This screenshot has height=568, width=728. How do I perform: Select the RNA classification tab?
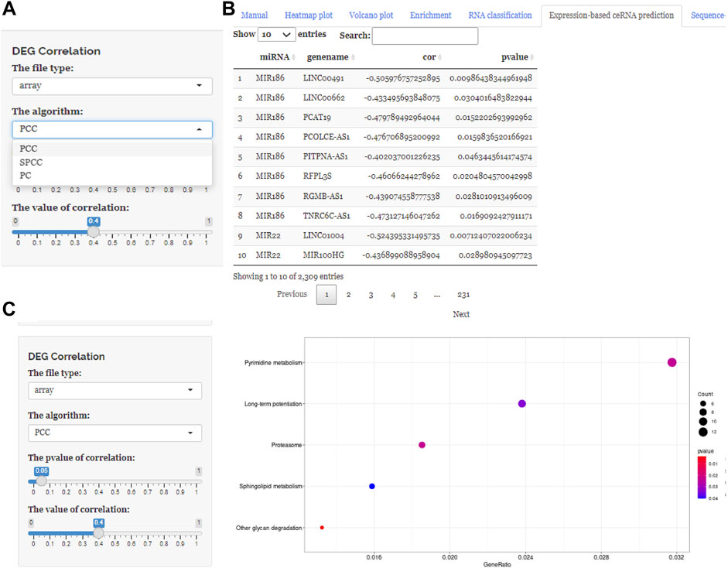point(500,15)
